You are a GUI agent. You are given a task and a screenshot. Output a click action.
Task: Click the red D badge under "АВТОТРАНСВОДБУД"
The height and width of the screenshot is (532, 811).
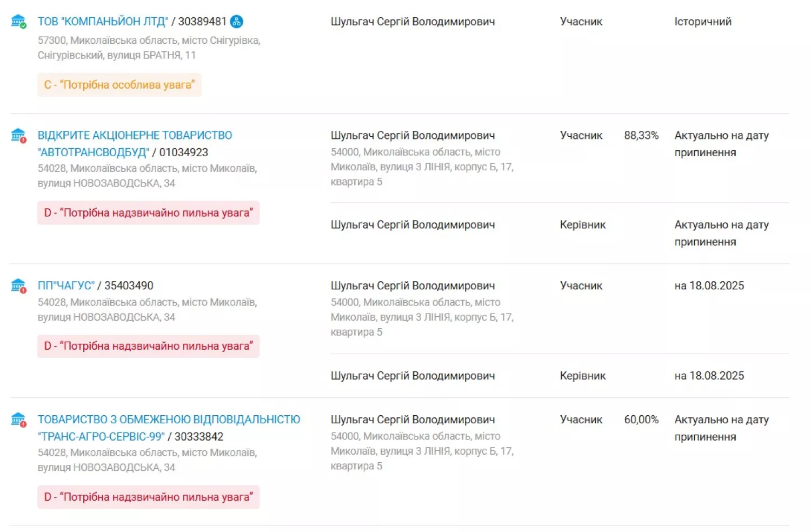[148, 213]
